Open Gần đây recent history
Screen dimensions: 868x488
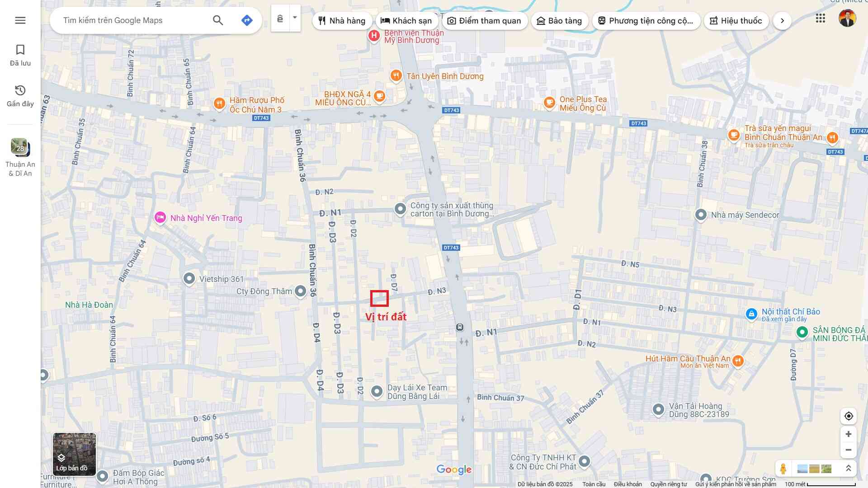[x=20, y=96]
